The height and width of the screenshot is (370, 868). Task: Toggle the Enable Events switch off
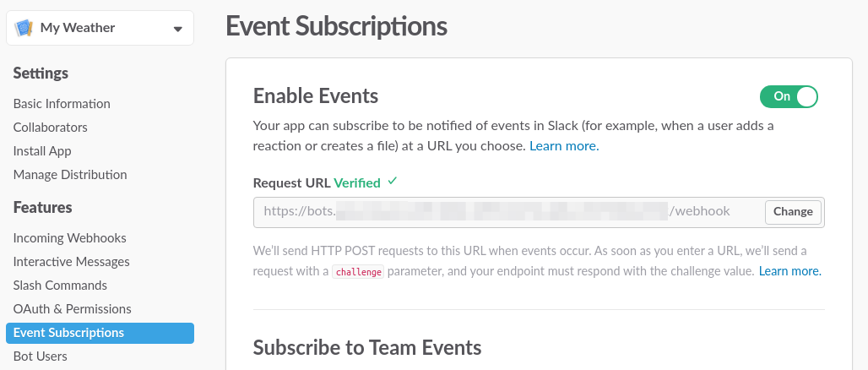[789, 96]
